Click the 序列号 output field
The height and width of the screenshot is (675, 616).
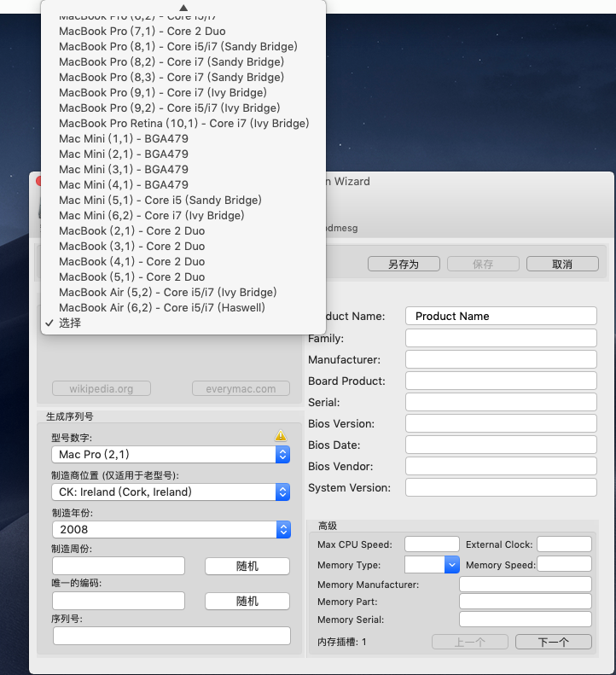pos(171,636)
